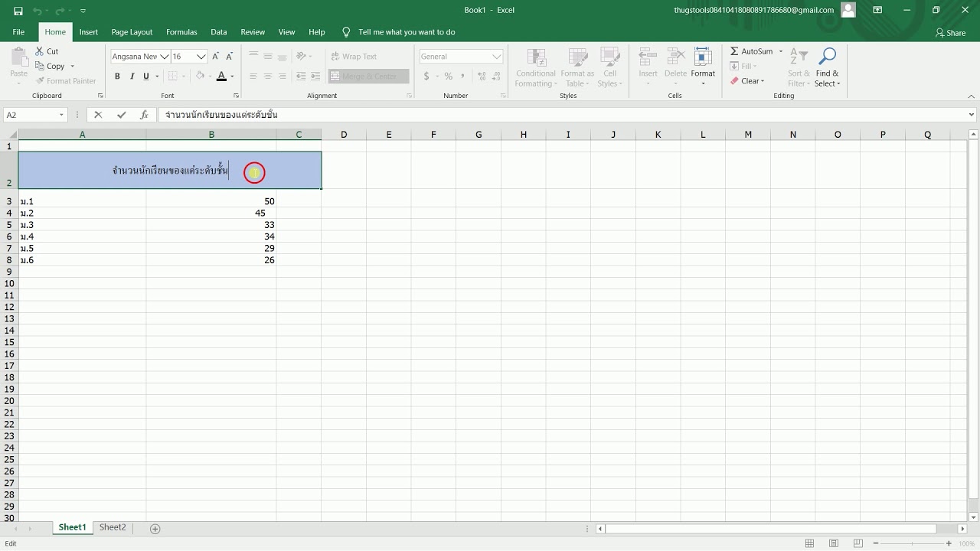Toggle Underline formatting
This screenshot has width=980, height=551.
coord(146,77)
